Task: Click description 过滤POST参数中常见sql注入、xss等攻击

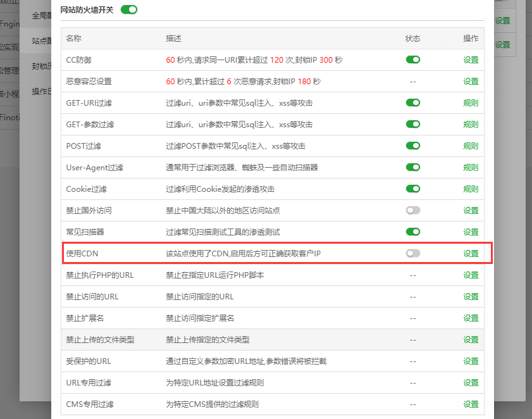Action: (x=235, y=146)
